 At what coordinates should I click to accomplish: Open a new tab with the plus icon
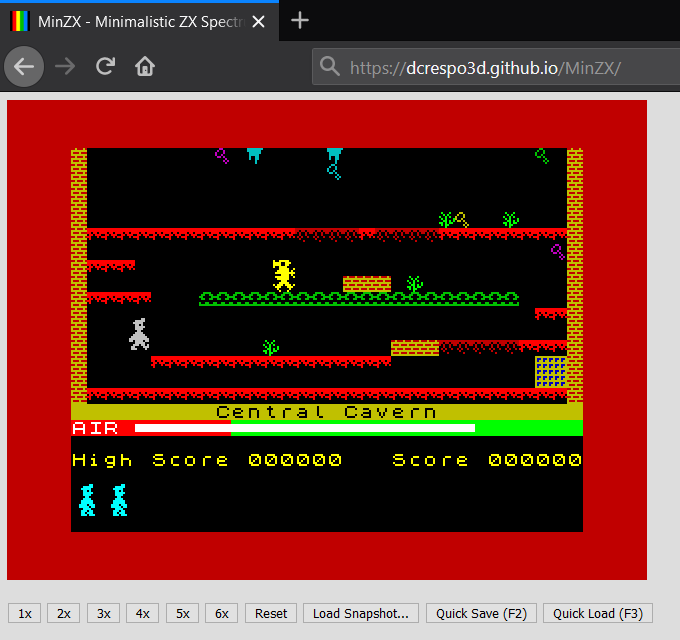tap(300, 20)
